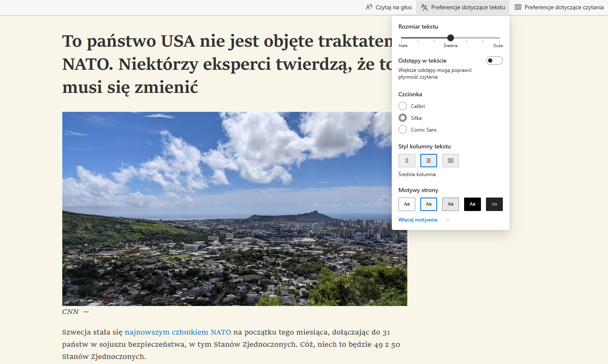Click the text size slider handle
Viewport: 608px width, 364px height.
[451, 38]
